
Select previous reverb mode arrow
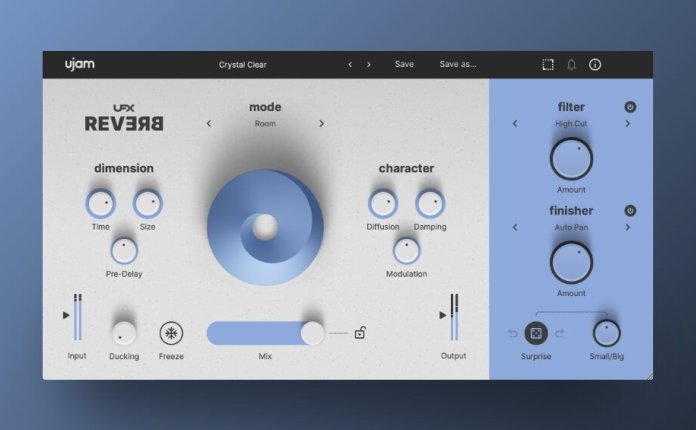tap(209, 123)
